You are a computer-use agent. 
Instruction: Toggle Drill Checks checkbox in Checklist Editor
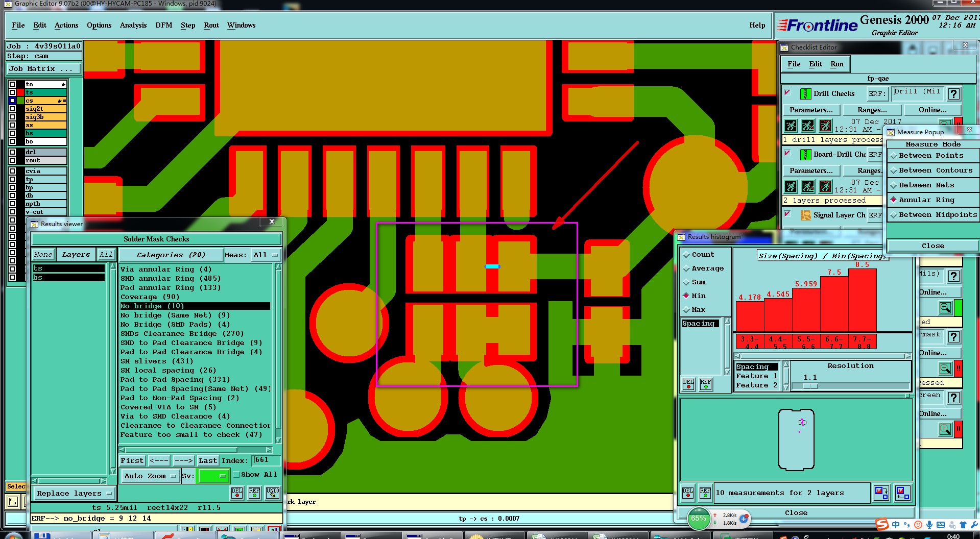[x=787, y=92]
